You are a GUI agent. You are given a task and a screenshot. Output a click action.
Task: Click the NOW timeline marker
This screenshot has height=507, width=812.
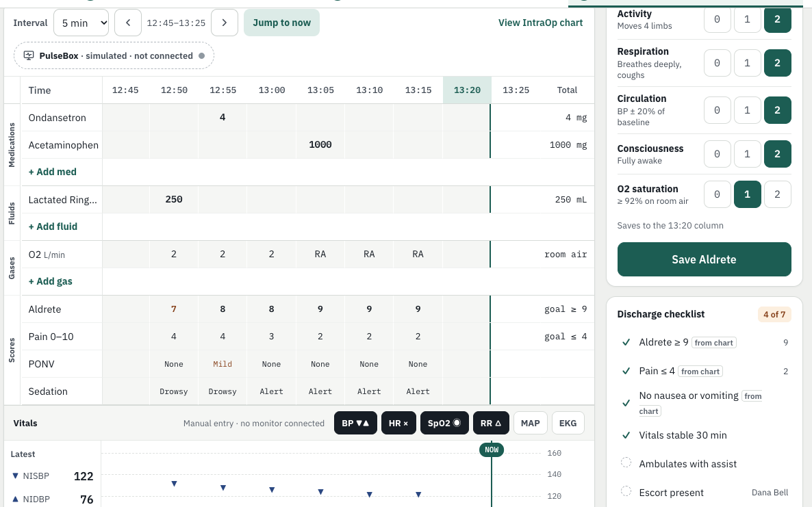[492, 450]
